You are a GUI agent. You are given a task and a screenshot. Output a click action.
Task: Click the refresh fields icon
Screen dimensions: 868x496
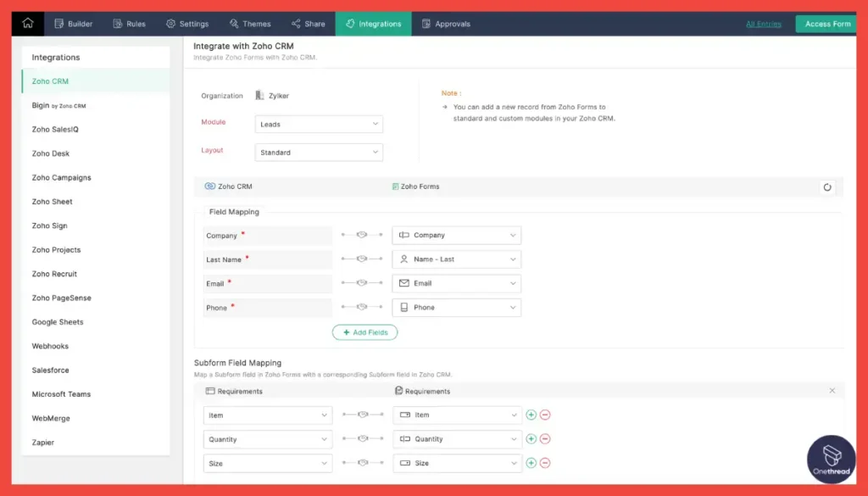827,187
